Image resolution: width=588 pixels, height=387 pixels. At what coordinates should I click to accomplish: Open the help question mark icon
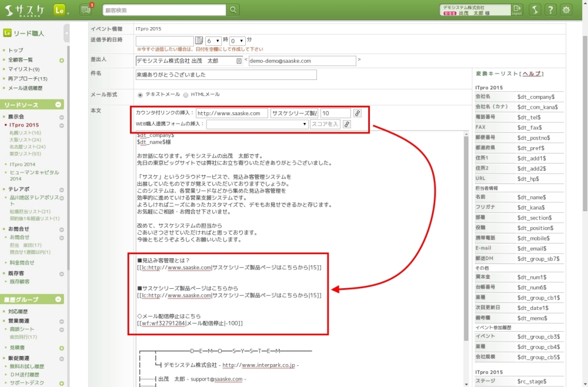(x=550, y=9)
